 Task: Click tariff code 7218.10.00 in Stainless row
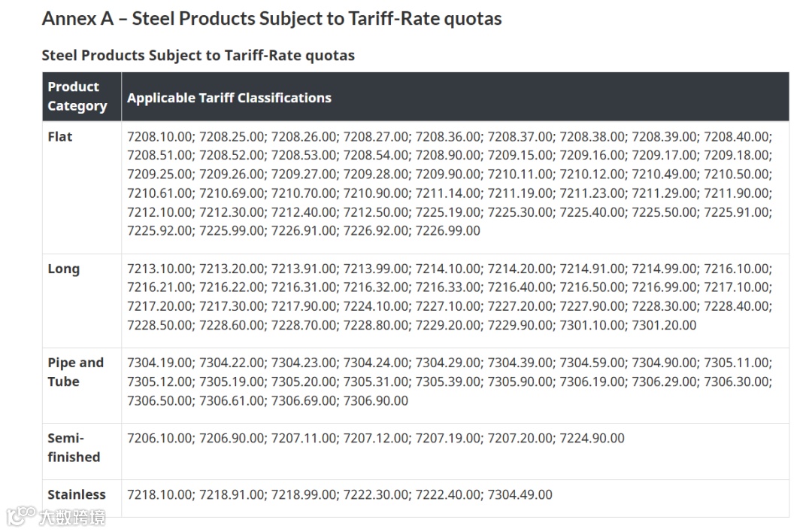tap(160, 494)
